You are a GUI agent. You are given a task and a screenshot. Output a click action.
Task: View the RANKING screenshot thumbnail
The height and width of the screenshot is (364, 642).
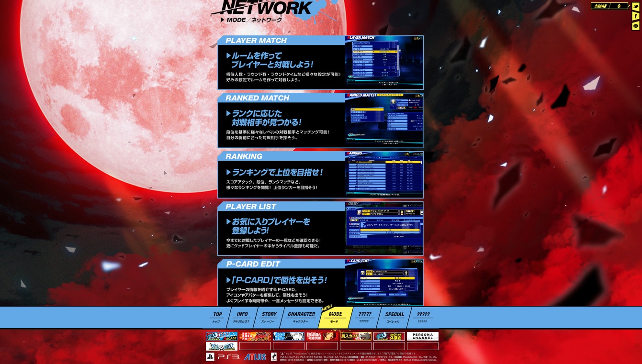click(384, 175)
